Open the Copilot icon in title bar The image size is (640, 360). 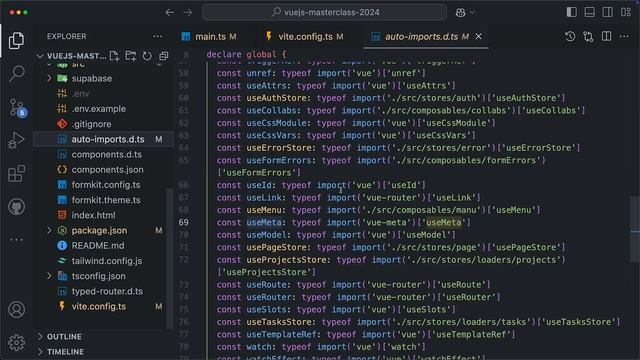(x=460, y=13)
